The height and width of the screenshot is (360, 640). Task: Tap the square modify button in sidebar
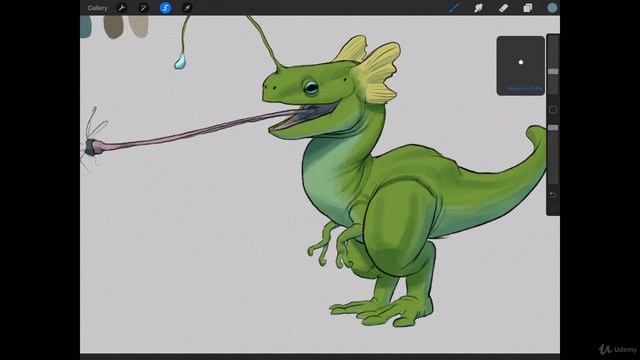tap(553, 110)
